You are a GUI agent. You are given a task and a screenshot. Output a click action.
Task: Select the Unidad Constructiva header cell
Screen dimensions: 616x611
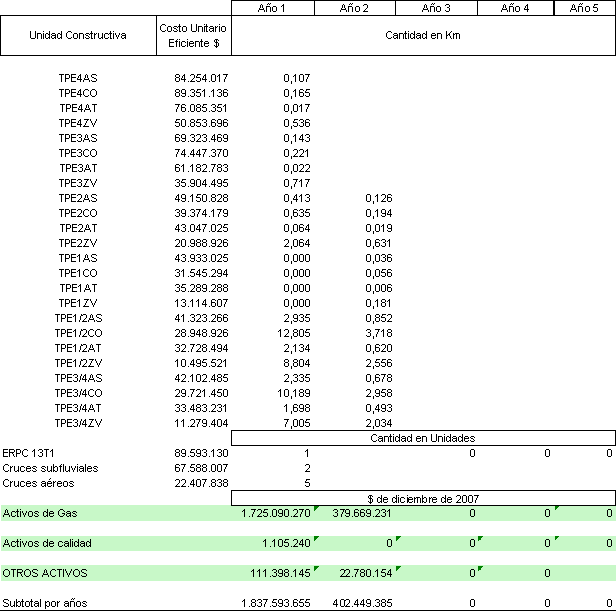78,36
